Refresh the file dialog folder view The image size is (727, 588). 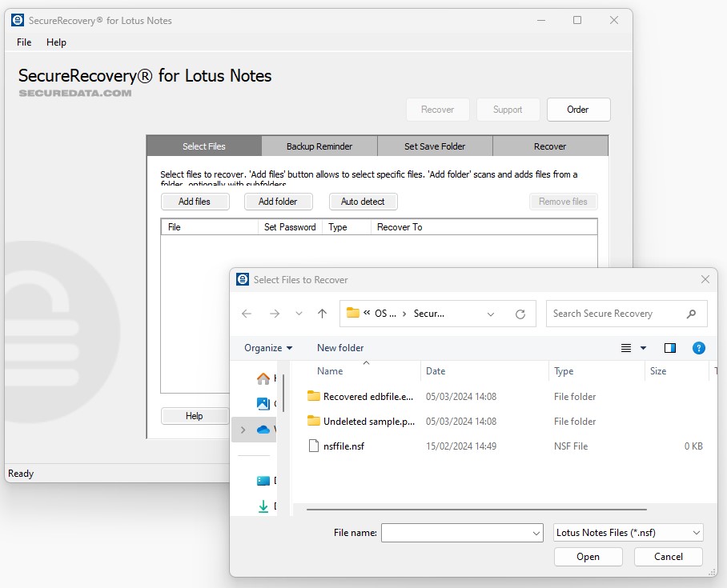click(x=520, y=314)
